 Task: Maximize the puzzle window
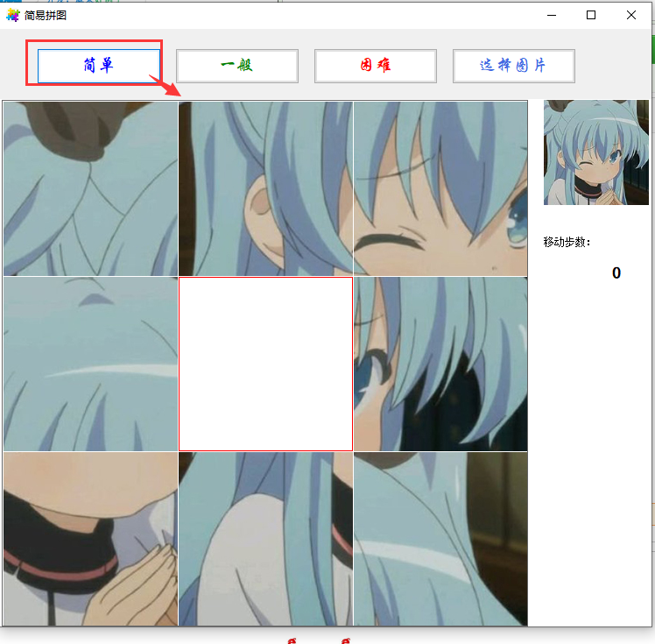(591, 15)
